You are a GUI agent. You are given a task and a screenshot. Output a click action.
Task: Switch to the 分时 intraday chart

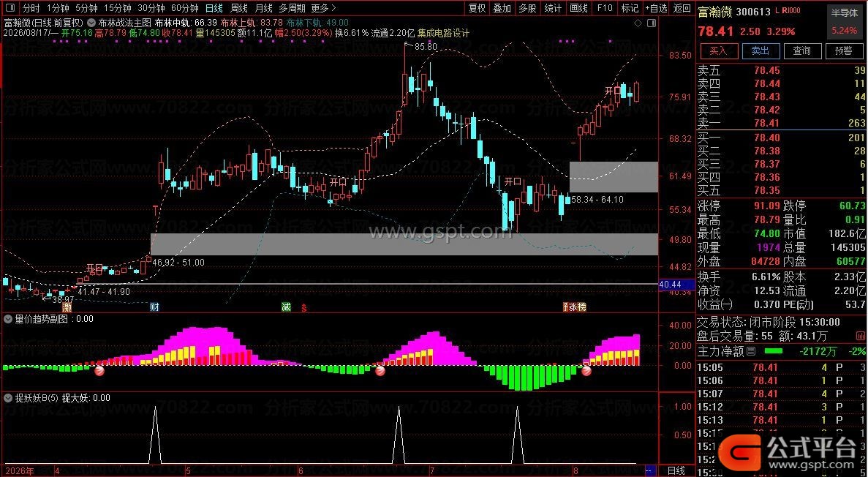point(31,8)
